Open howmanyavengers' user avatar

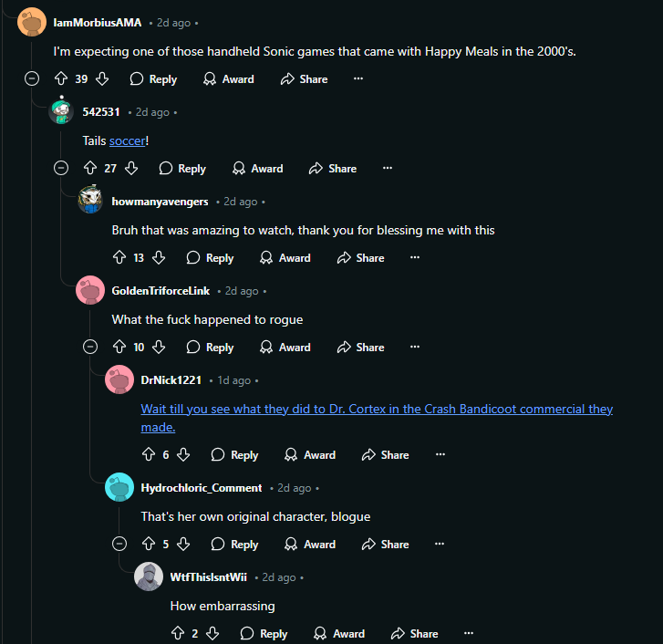pyautogui.click(x=90, y=201)
